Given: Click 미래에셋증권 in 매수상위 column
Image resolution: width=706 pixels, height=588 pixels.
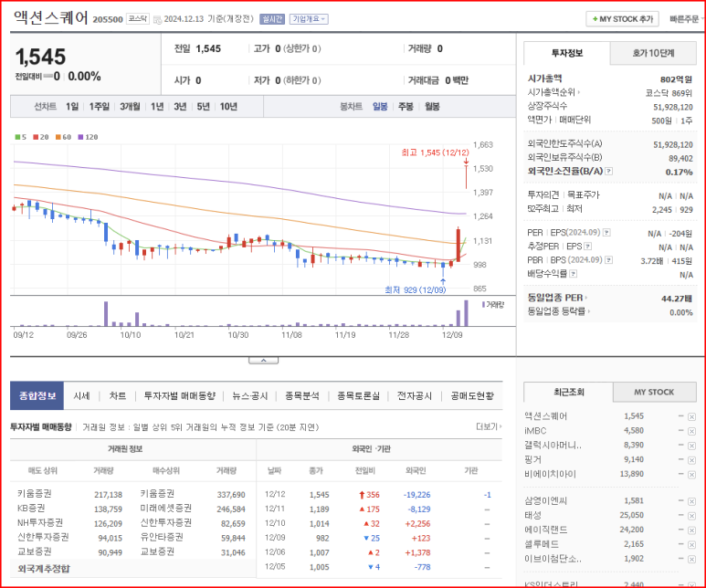Looking at the screenshot, I should click(165, 508).
